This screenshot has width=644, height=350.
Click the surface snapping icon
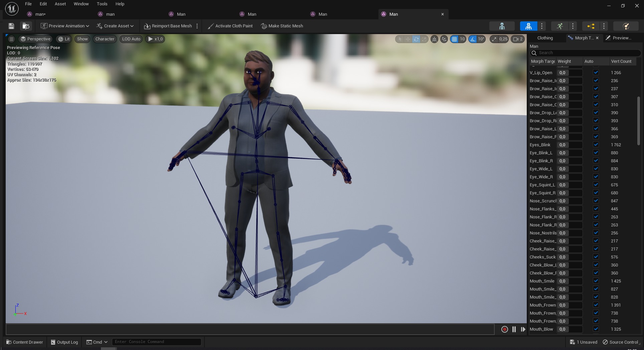[444, 39]
